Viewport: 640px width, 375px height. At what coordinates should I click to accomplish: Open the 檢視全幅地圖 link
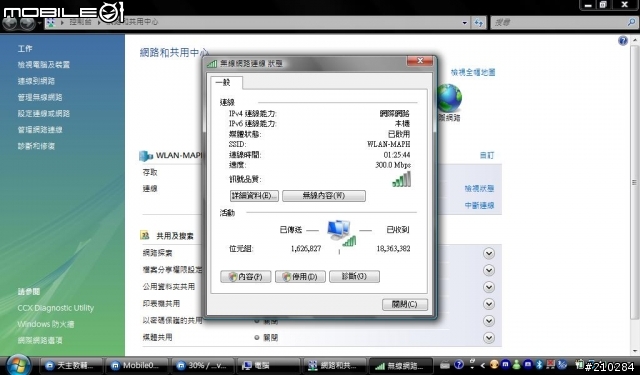click(473, 73)
